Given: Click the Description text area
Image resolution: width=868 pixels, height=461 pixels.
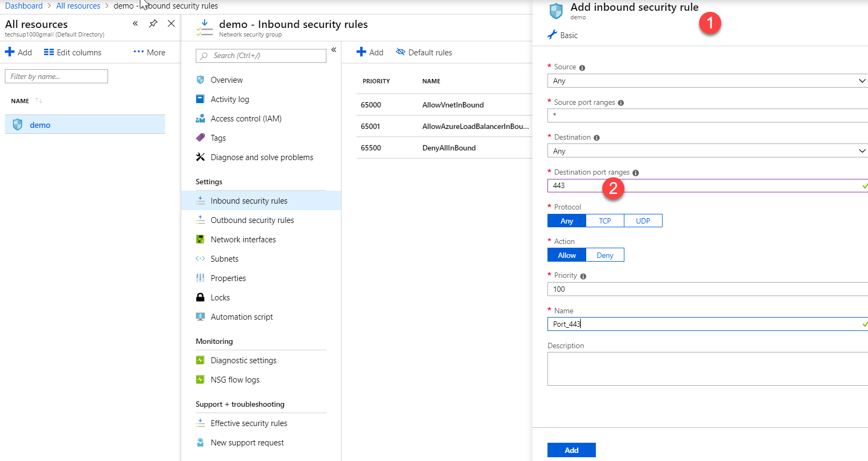Looking at the screenshot, I should (708, 369).
